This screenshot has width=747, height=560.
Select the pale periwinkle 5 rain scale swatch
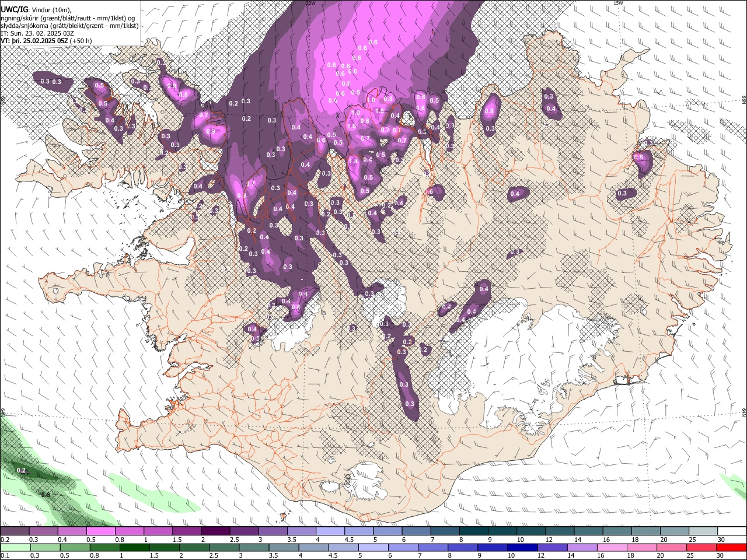(373, 547)
